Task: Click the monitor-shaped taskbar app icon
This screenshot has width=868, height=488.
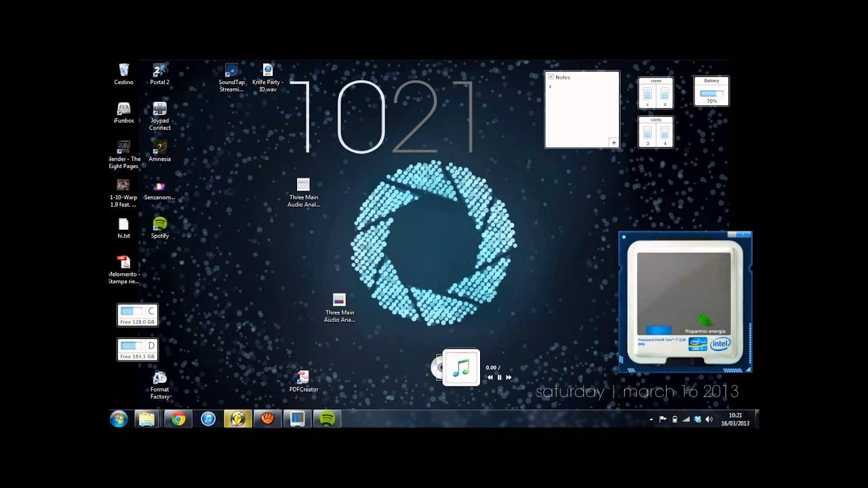Action: (297, 420)
